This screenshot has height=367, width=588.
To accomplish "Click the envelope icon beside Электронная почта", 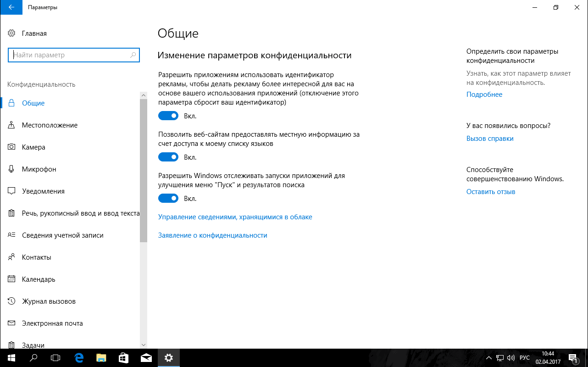I will click(x=12, y=323).
